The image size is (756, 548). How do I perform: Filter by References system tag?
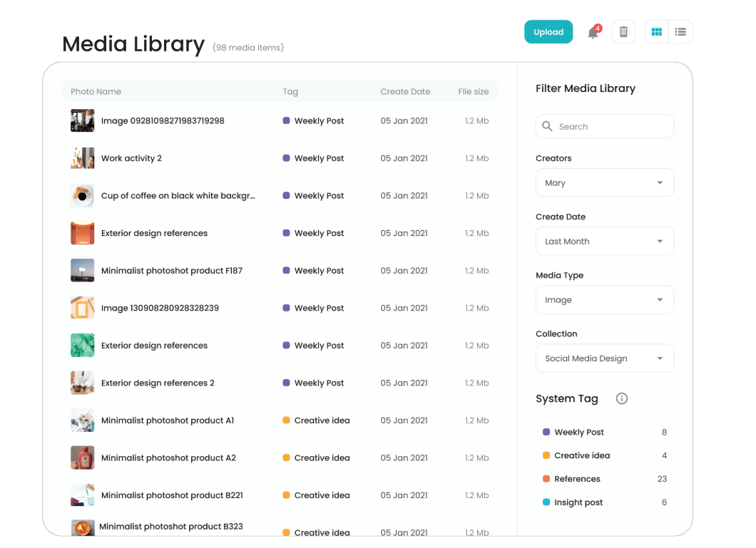[x=605, y=479]
